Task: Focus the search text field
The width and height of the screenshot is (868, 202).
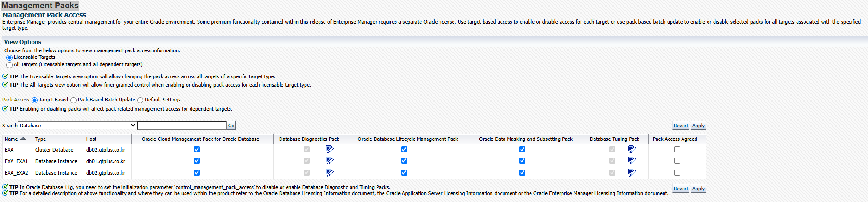Action: coord(182,126)
